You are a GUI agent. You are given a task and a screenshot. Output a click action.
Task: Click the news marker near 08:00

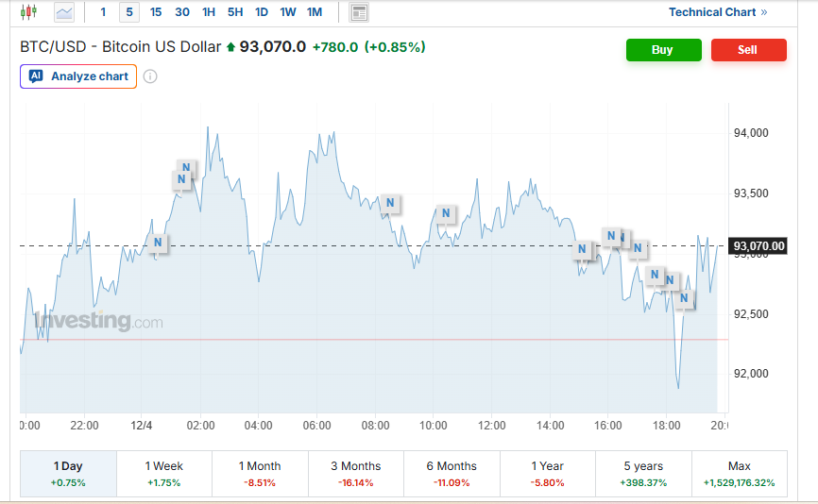tap(389, 203)
